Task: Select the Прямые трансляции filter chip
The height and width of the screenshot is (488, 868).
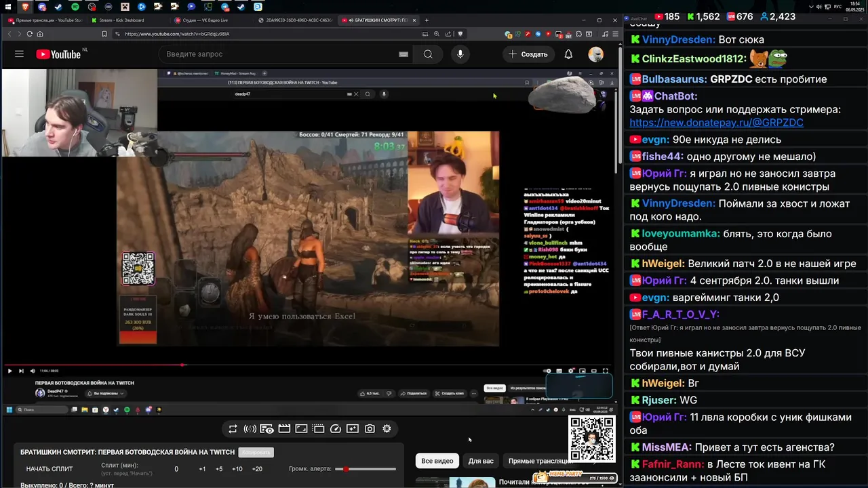Action: (x=539, y=461)
